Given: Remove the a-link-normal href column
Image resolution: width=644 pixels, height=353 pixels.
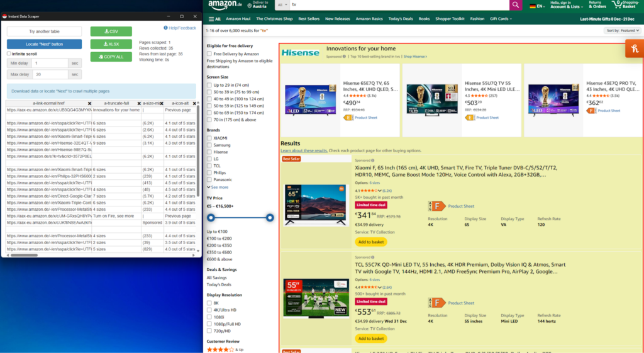Looking at the screenshot, I should pyautogui.click(x=89, y=103).
